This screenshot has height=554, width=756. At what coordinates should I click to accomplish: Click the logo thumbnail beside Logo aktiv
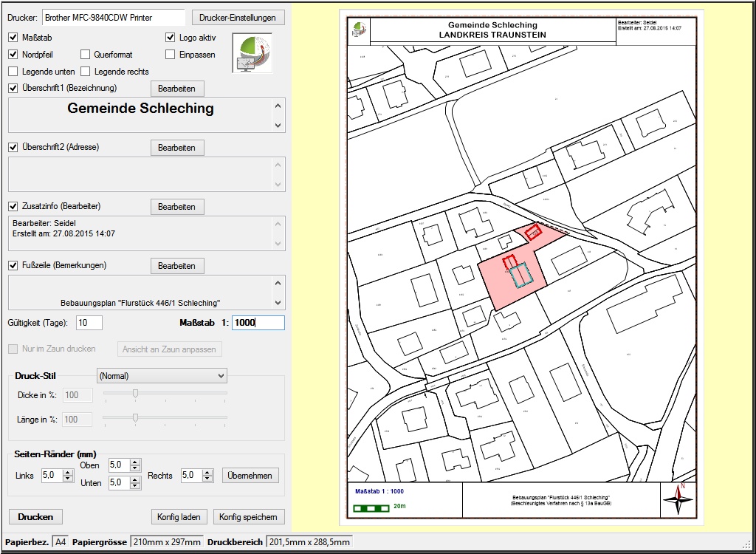pyautogui.click(x=252, y=53)
